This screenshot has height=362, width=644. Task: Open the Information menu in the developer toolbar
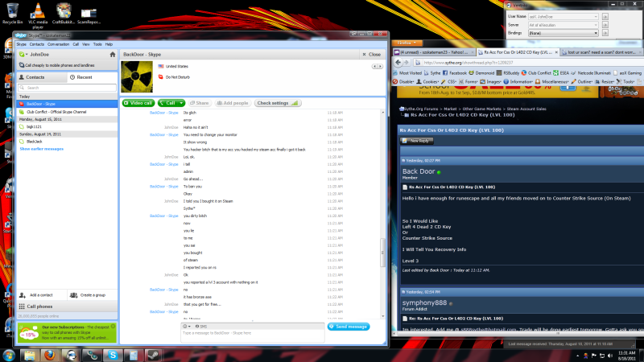(x=518, y=82)
